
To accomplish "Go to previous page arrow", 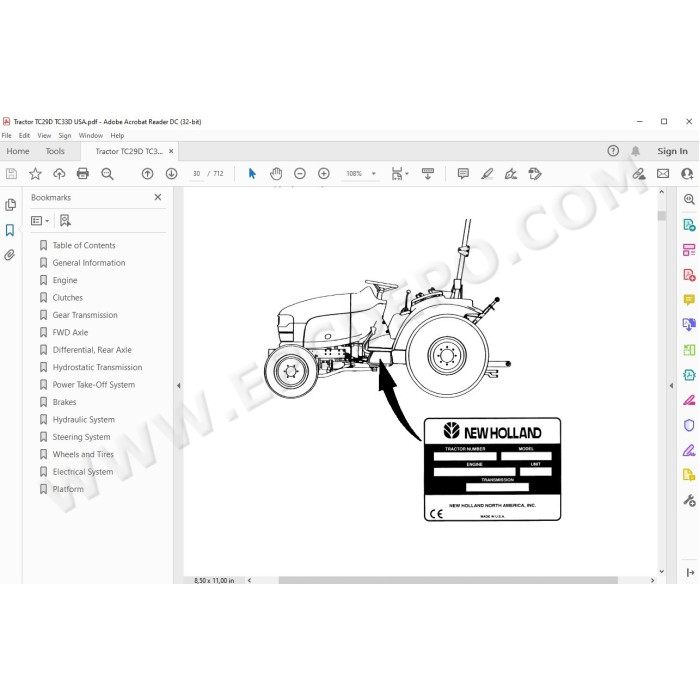I will [x=147, y=174].
